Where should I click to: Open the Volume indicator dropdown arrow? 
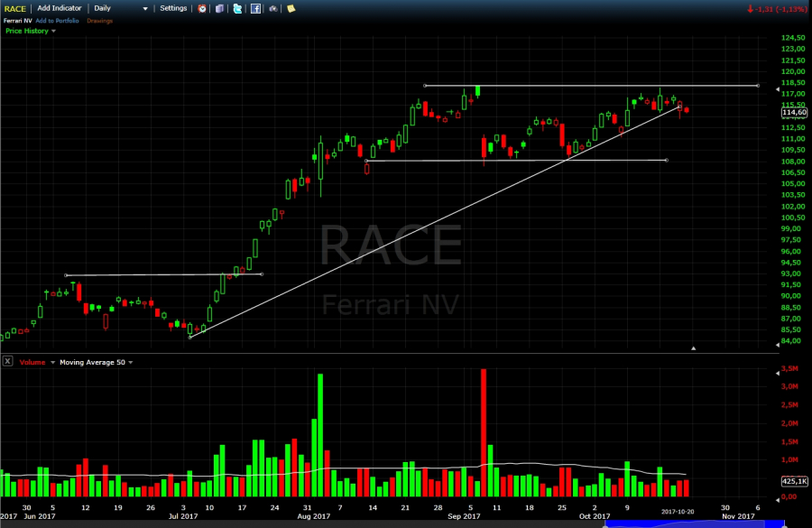(x=50, y=362)
